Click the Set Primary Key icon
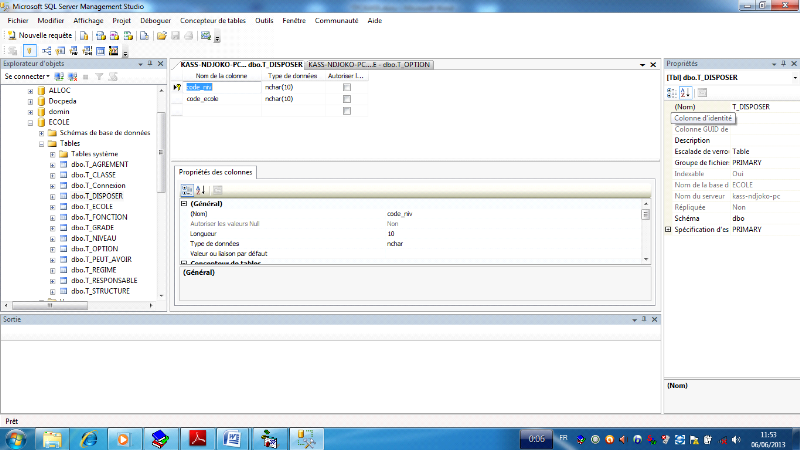 [30, 51]
